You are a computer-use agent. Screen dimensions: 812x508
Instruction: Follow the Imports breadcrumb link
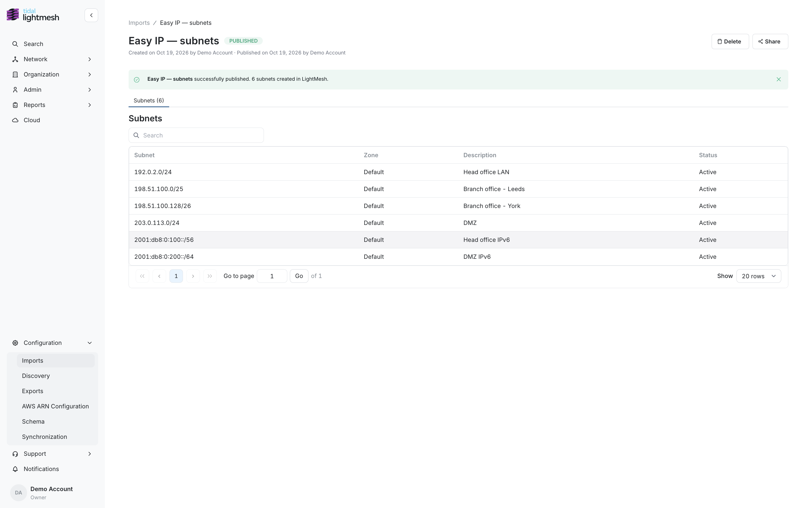click(139, 23)
